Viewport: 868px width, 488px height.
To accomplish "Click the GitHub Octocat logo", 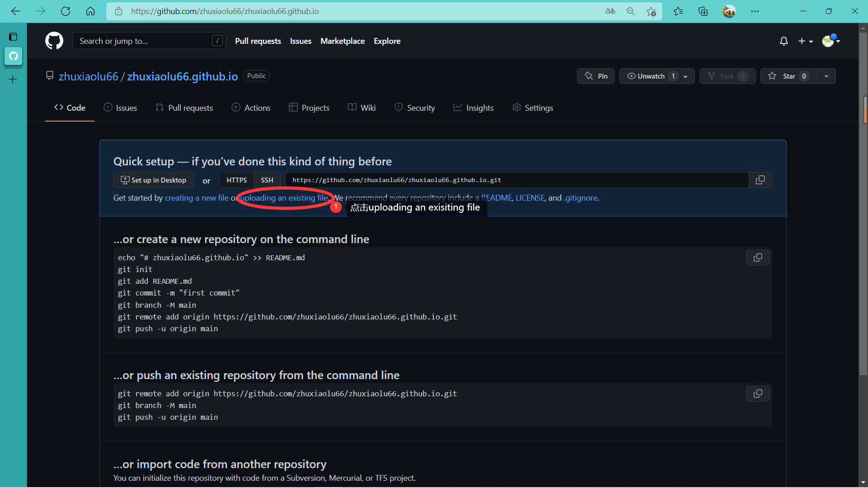I will (x=54, y=41).
